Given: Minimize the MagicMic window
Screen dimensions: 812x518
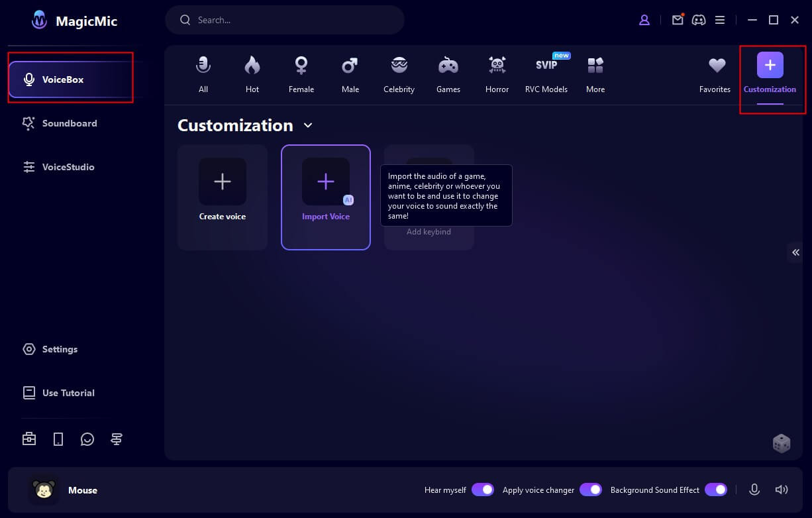Looking at the screenshot, I should (752, 20).
